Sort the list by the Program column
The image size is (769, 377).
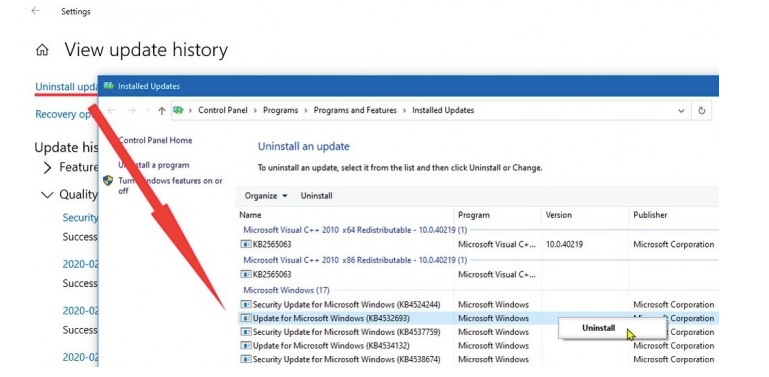click(474, 215)
